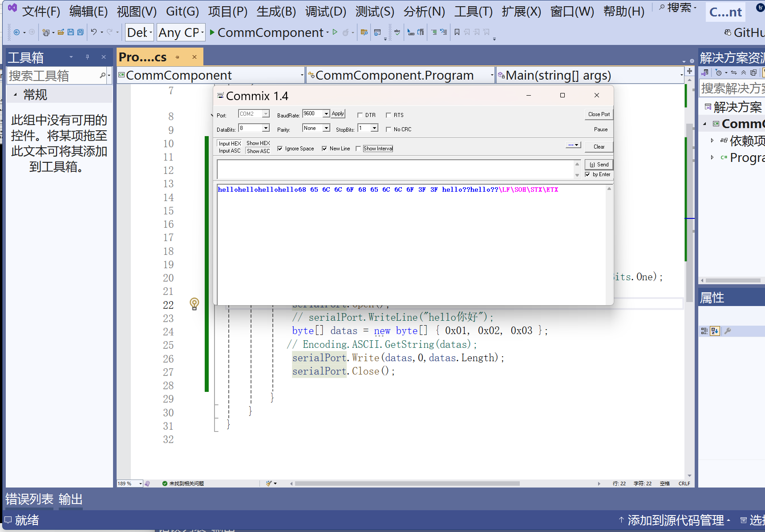Screen dimensions: 765x532
Task: Click the undo arrow icon
Action: 94,32
